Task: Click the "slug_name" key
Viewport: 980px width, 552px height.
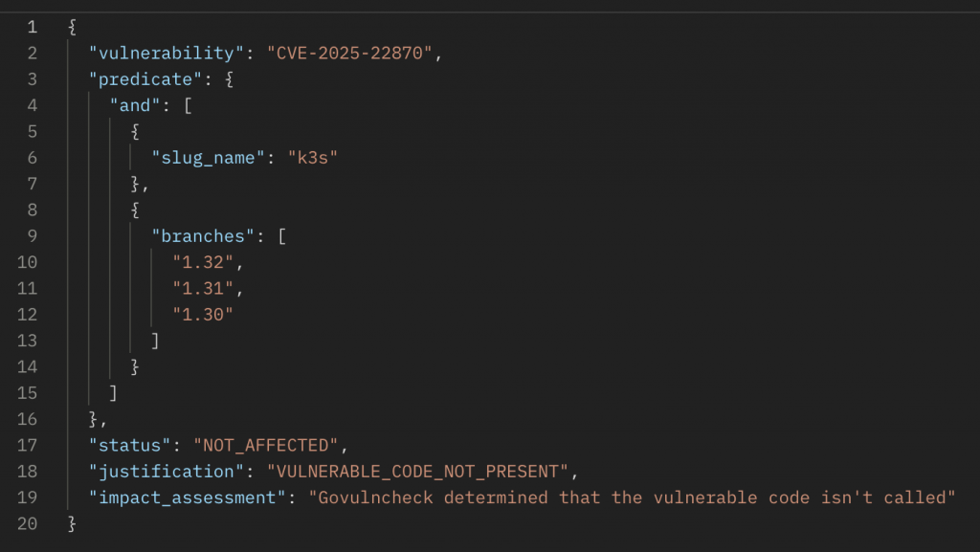Action: [x=208, y=157]
